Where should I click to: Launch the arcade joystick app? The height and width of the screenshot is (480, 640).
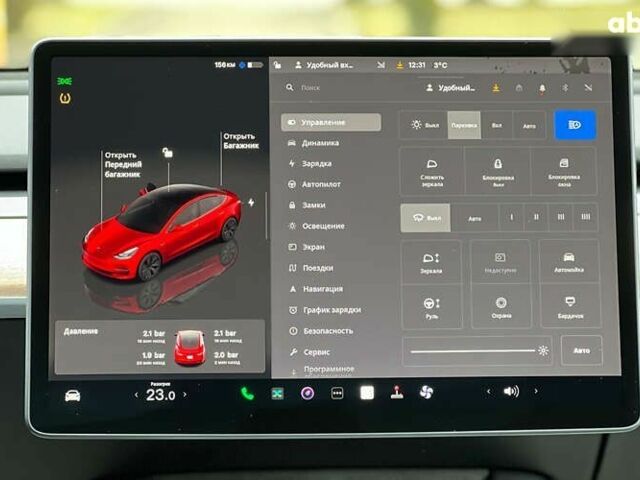tap(397, 392)
